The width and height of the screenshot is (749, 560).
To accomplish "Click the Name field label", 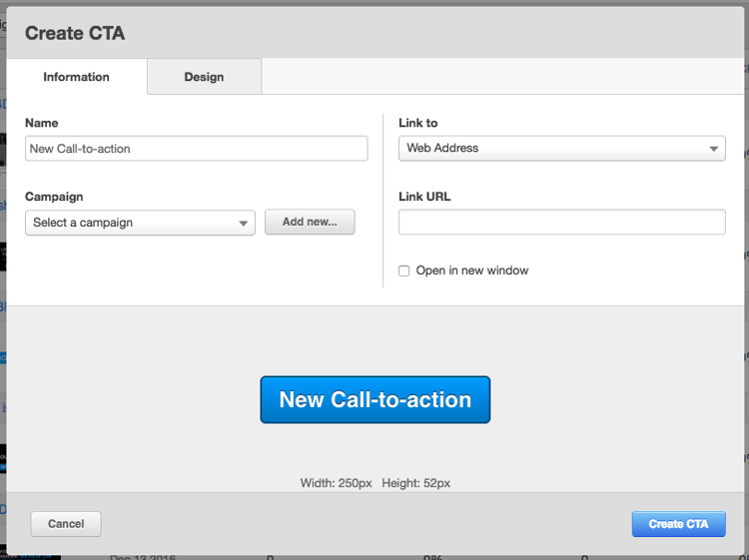I will point(42,123).
